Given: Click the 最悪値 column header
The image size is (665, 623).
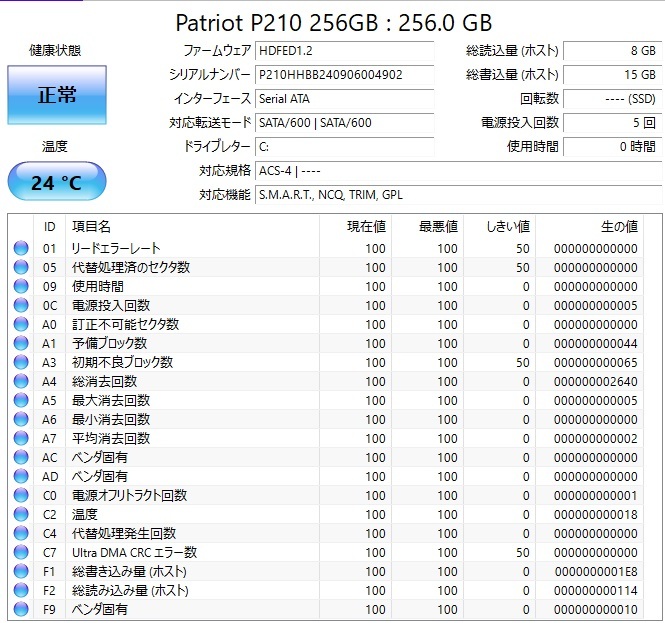Looking at the screenshot, I should 428,227.
